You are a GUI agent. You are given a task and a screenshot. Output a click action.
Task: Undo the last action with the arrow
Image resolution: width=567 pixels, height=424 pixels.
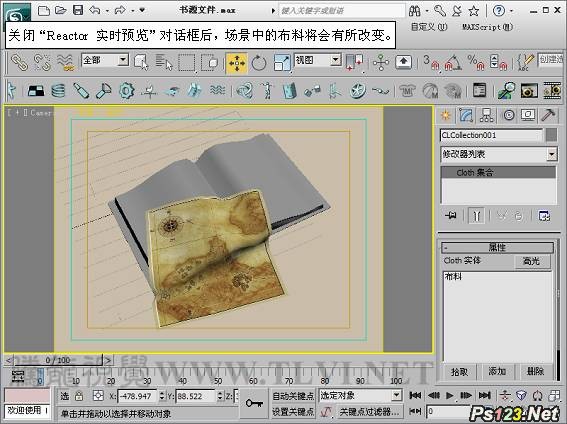(95, 10)
